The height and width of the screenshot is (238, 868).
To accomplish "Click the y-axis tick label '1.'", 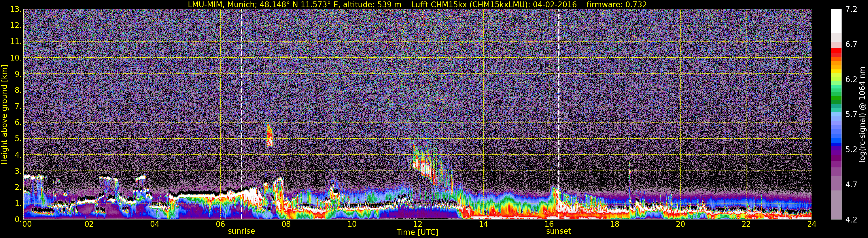I will 18,203.
